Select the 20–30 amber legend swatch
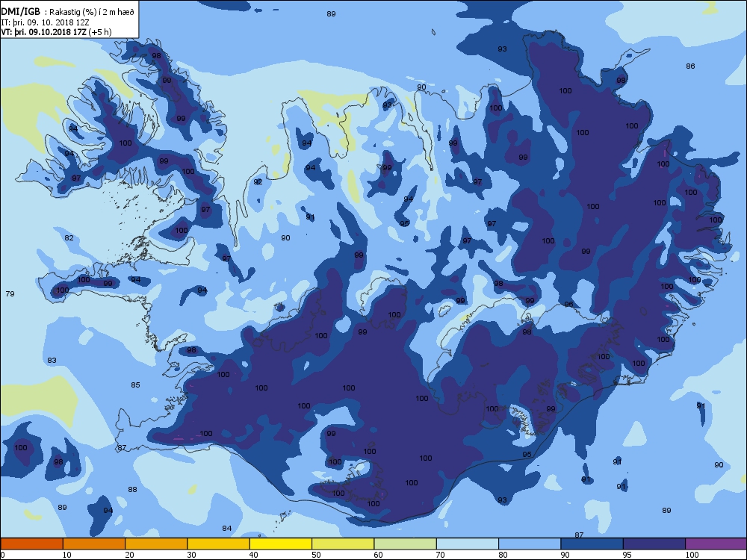Image resolution: width=747 pixels, height=560 pixels. [156, 544]
